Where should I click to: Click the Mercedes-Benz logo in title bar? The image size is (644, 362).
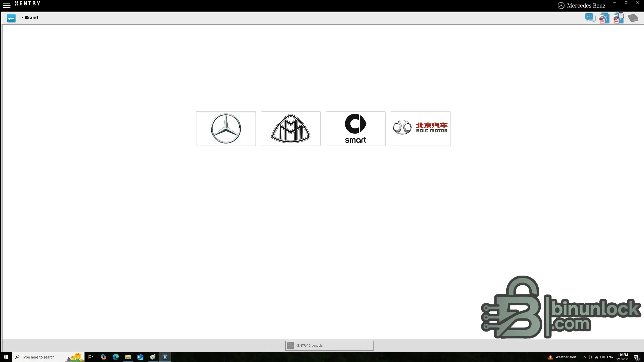click(581, 6)
